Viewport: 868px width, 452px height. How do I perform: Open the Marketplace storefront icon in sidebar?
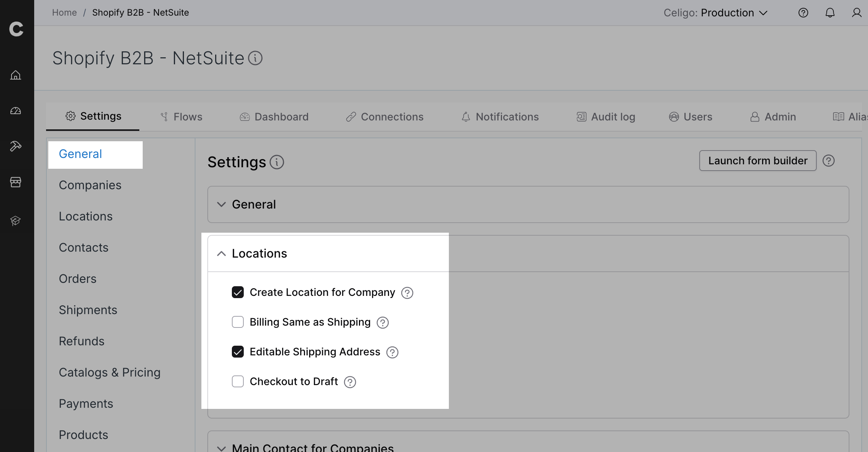tap(16, 182)
